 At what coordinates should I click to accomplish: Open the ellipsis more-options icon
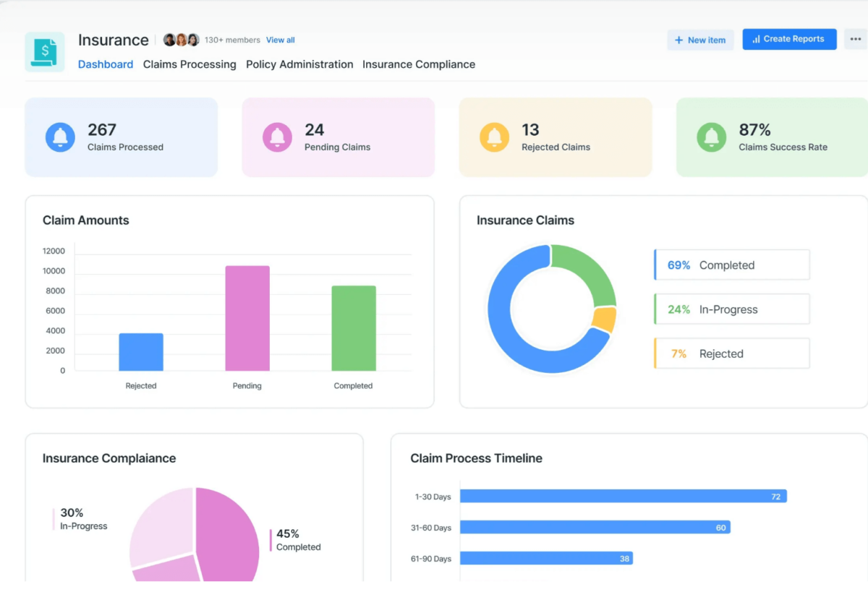[x=855, y=40]
